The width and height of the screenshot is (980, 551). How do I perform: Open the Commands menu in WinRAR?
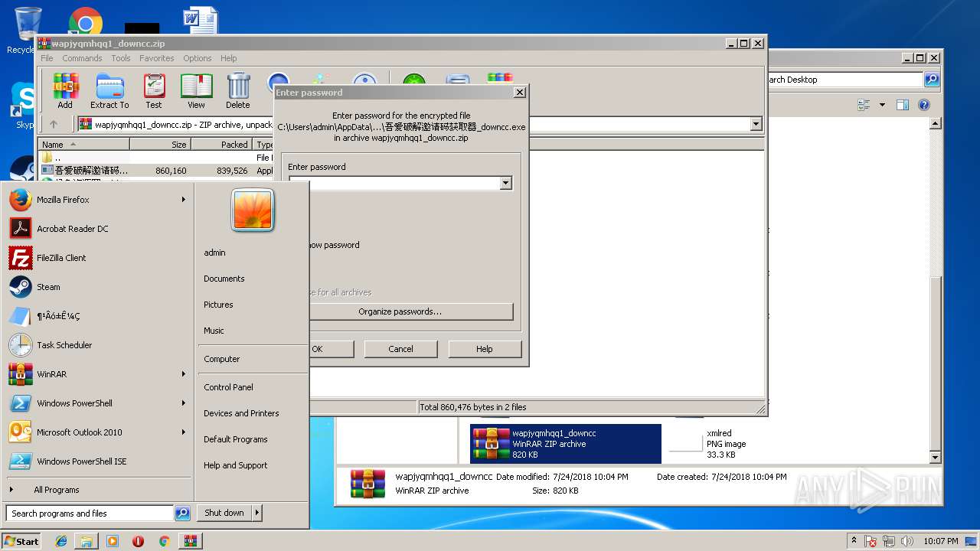coord(82,58)
